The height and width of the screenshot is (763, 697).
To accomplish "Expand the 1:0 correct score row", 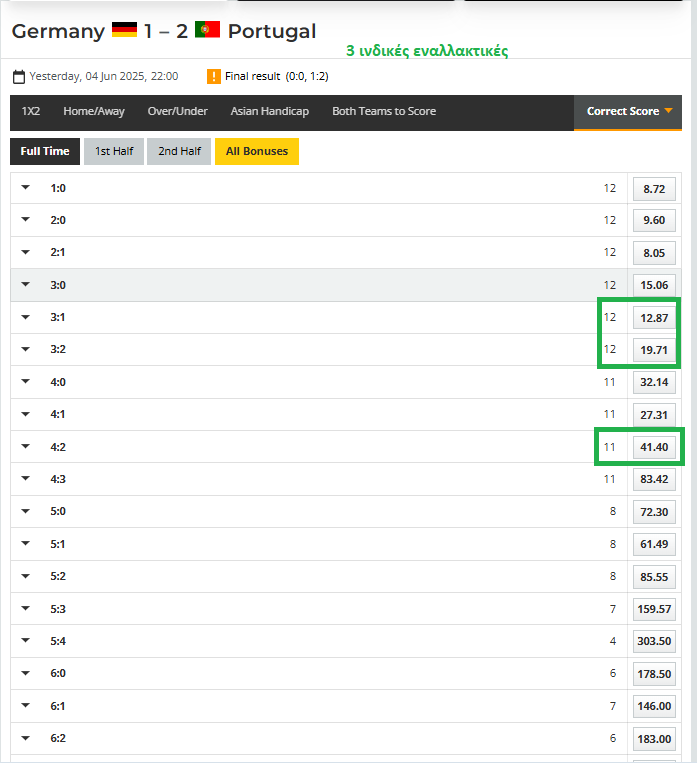I will pyautogui.click(x=26, y=188).
